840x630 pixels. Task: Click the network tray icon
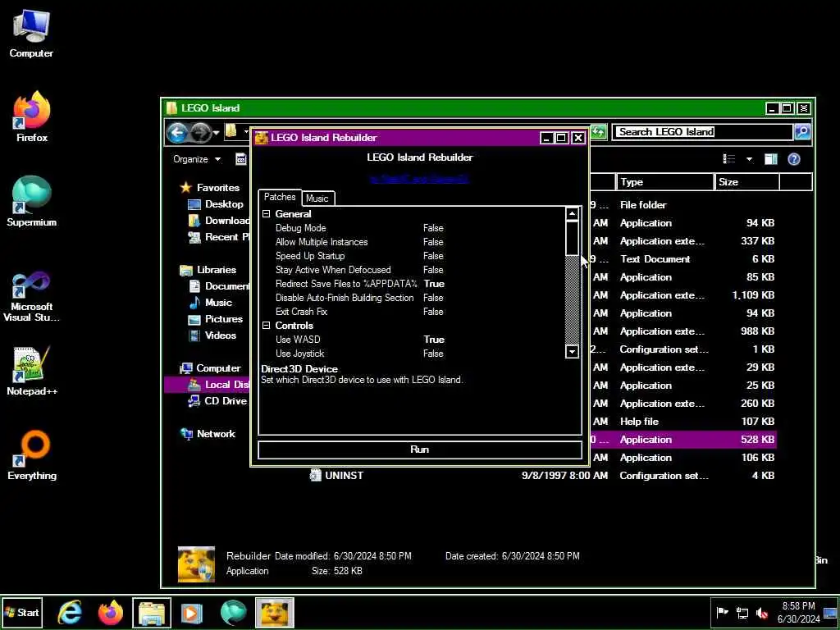click(x=742, y=612)
